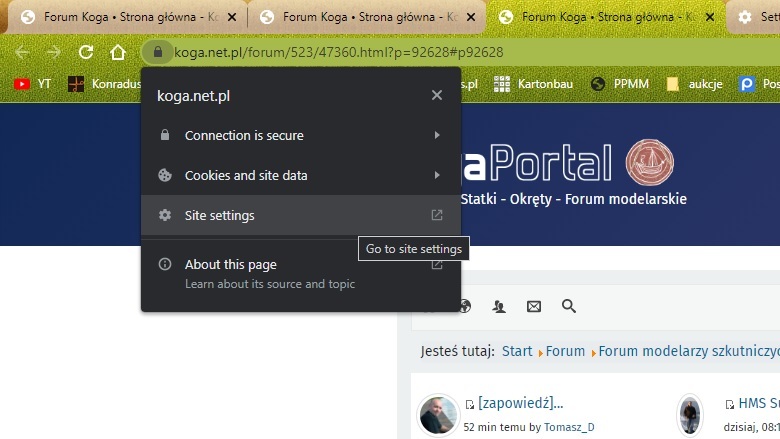Screen dimensions: 780x439
Task: Open the YT bookmark
Action: [x=33, y=84]
